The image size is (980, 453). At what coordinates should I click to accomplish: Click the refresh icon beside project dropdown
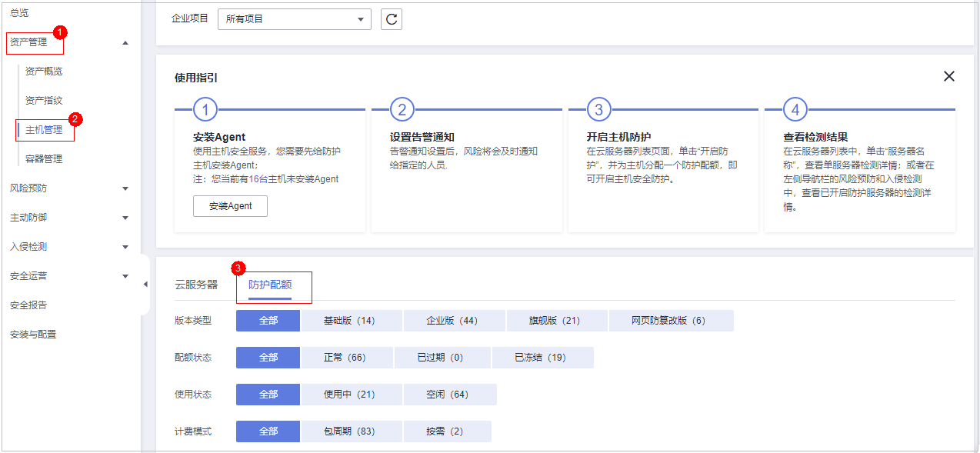pyautogui.click(x=392, y=19)
